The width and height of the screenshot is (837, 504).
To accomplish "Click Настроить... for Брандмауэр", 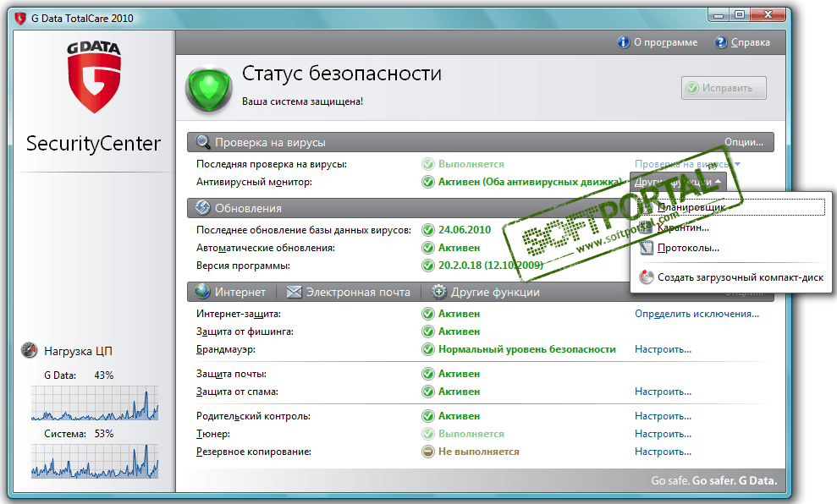I will coord(663,349).
